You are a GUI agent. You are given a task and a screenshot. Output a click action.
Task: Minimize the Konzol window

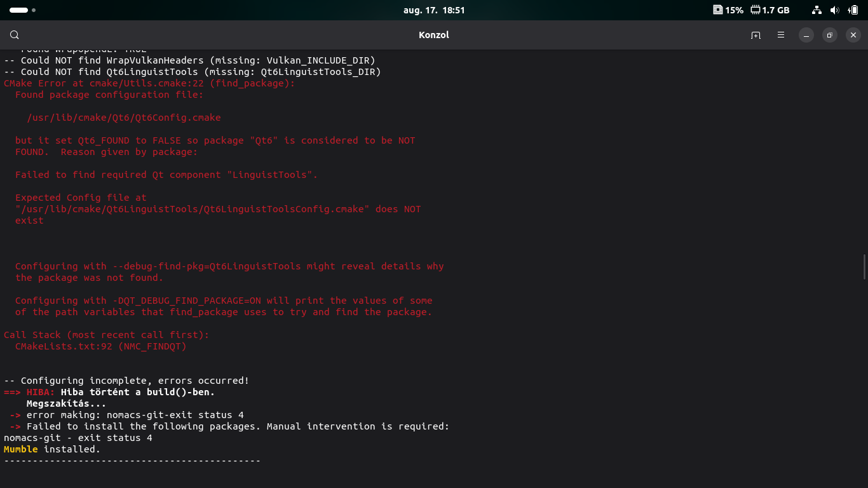pos(806,35)
